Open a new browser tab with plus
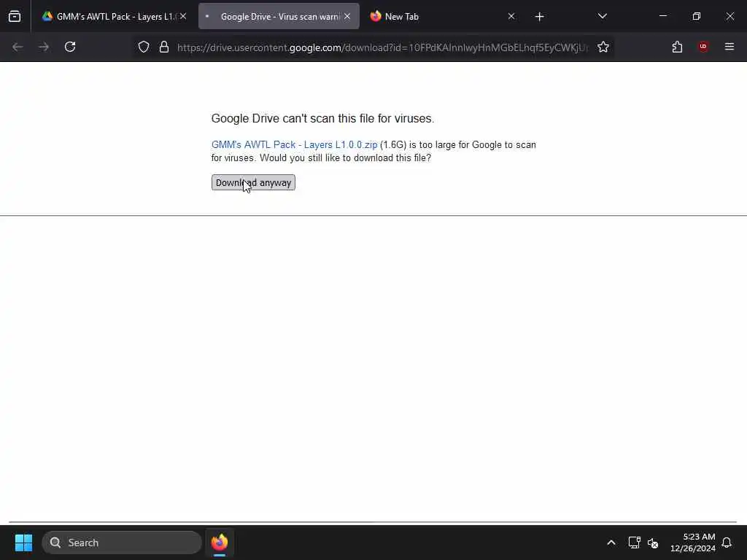Screen dimensions: 747x560 click(539, 17)
